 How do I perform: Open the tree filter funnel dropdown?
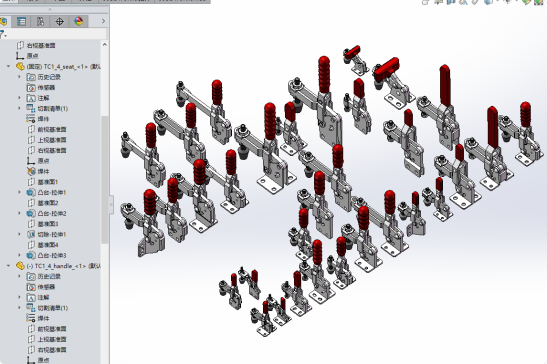(x=3, y=34)
